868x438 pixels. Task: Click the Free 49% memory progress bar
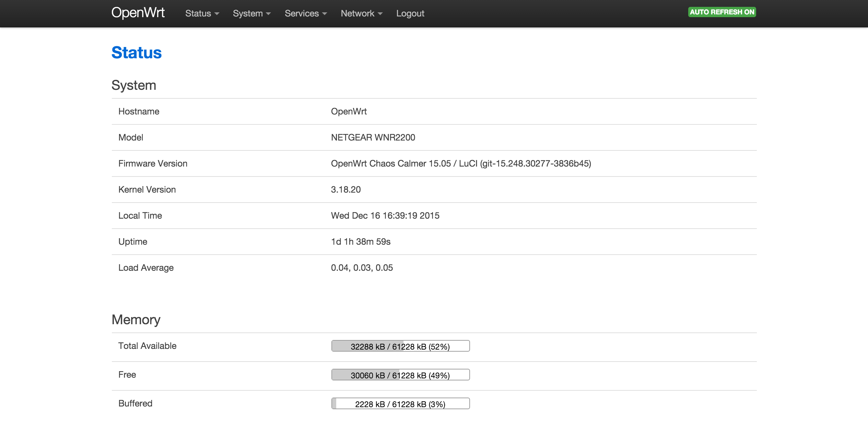pyautogui.click(x=400, y=375)
